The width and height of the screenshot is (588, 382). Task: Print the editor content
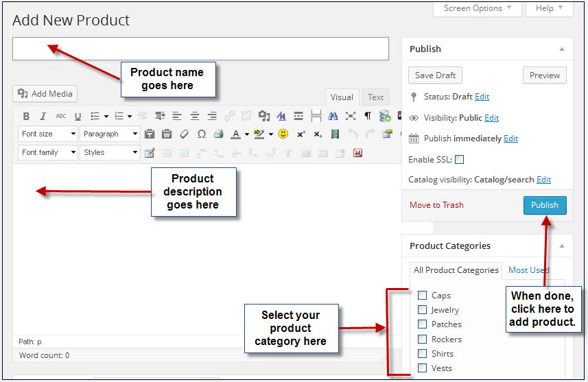(x=219, y=134)
